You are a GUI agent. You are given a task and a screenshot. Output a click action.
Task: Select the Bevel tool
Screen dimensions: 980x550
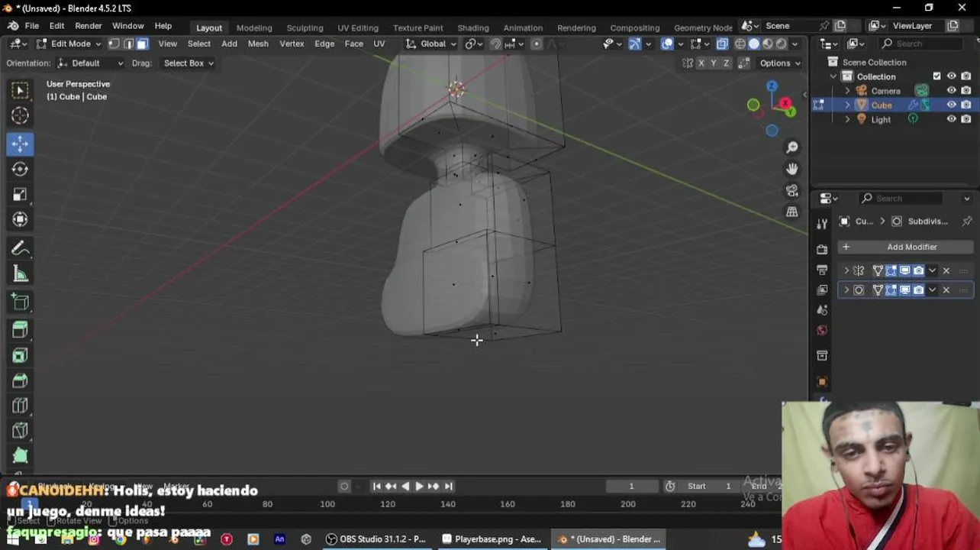[x=20, y=380]
